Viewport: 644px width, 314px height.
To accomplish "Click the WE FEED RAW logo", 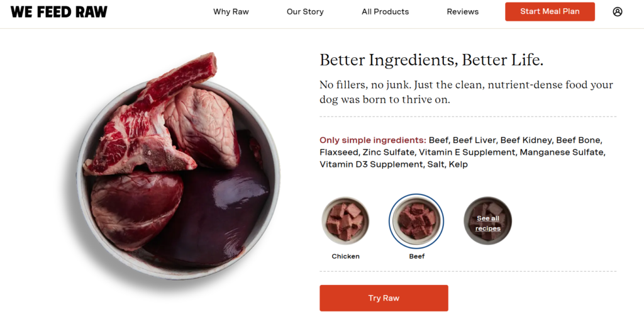I will (58, 12).
